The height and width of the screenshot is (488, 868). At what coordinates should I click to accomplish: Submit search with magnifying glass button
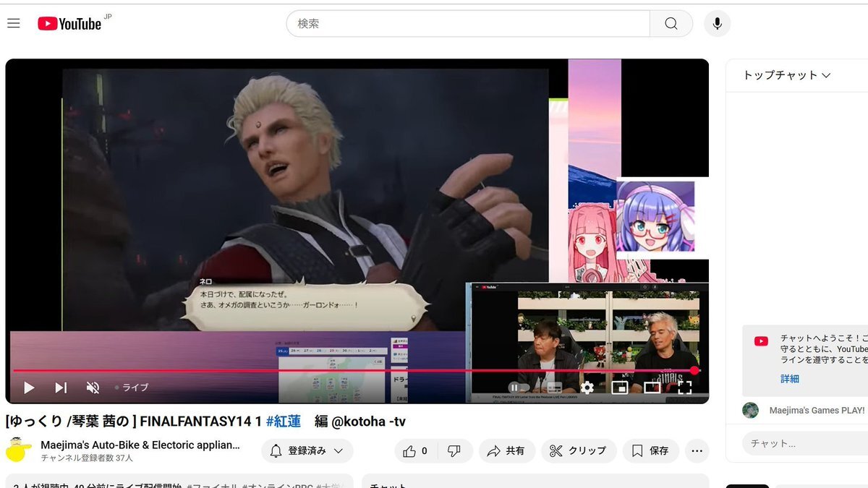tap(671, 24)
